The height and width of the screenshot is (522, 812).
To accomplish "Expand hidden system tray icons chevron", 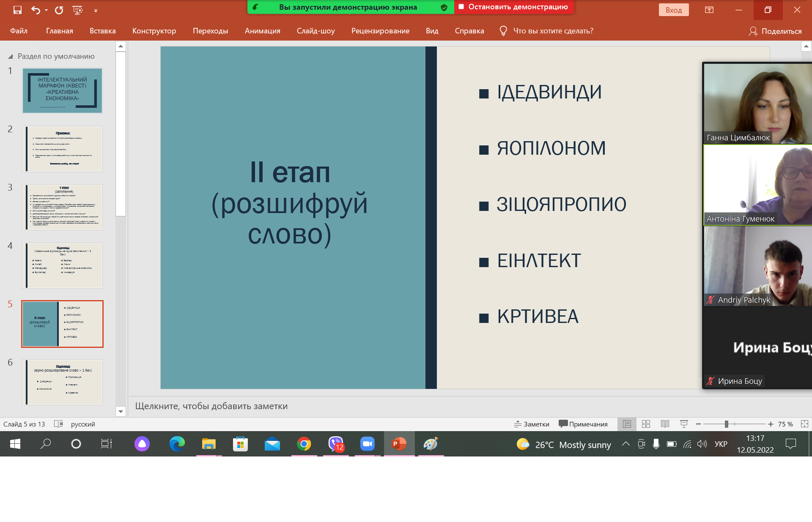I will coord(625,444).
